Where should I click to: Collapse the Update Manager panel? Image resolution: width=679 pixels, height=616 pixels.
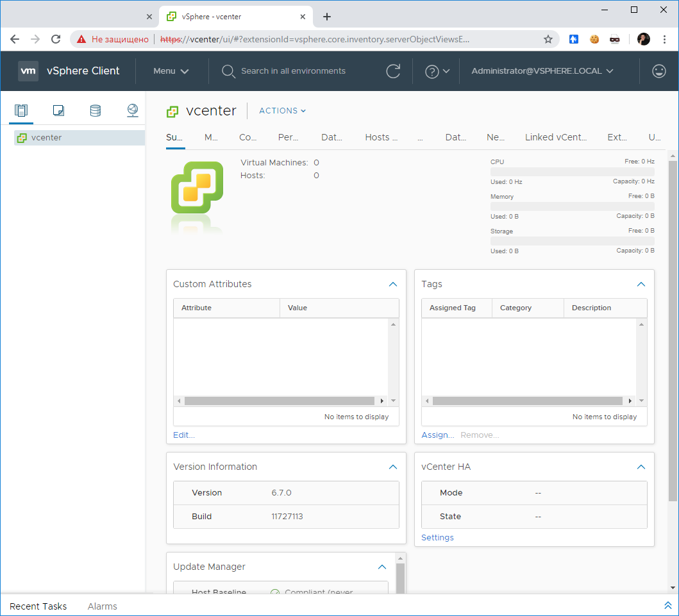(382, 567)
